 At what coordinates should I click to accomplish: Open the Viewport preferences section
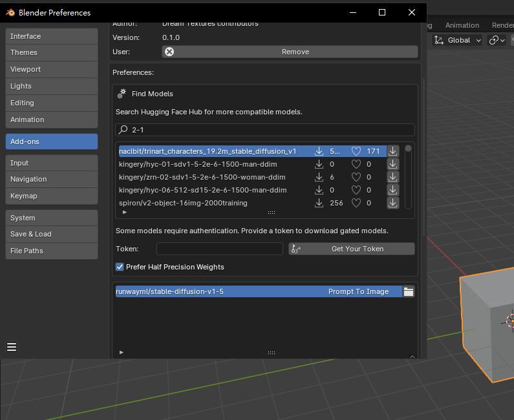click(52, 69)
